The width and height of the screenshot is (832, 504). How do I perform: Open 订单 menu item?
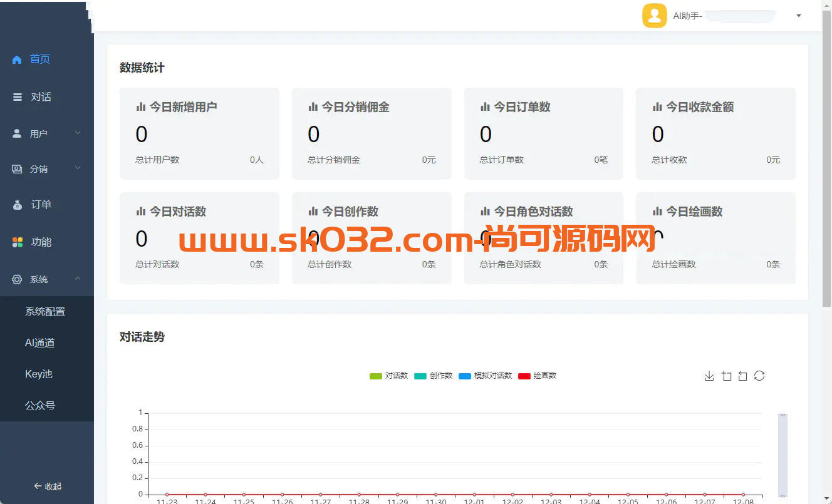47,205
